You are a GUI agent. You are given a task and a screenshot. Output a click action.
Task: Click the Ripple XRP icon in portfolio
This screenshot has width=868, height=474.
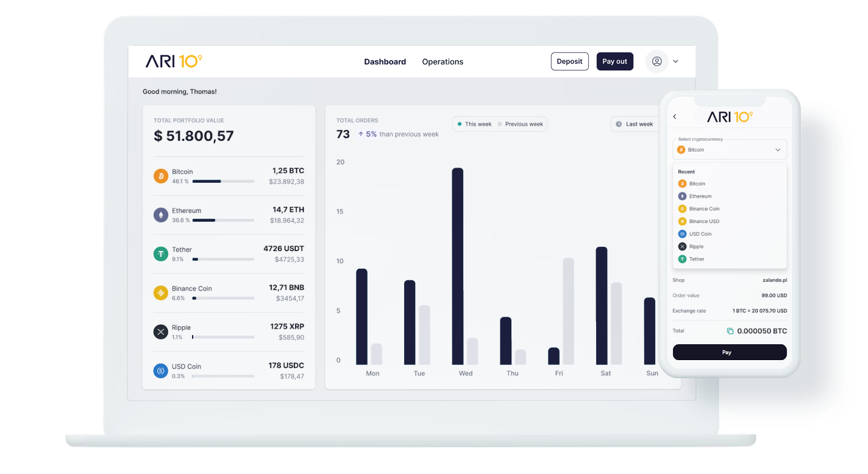point(161,332)
